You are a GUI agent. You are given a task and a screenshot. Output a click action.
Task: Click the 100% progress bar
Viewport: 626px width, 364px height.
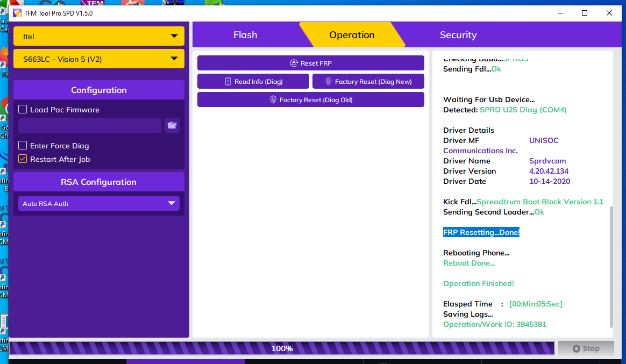(282, 348)
